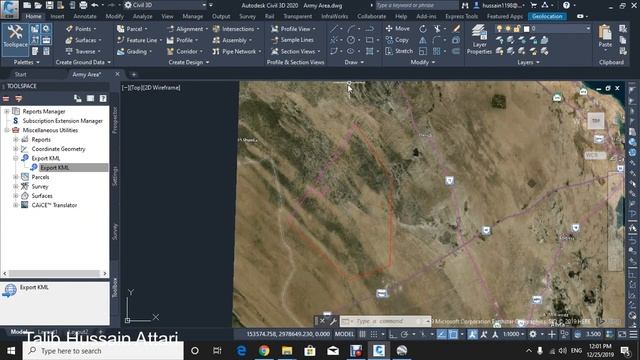Select the highlighted Export KML item

[55, 167]
